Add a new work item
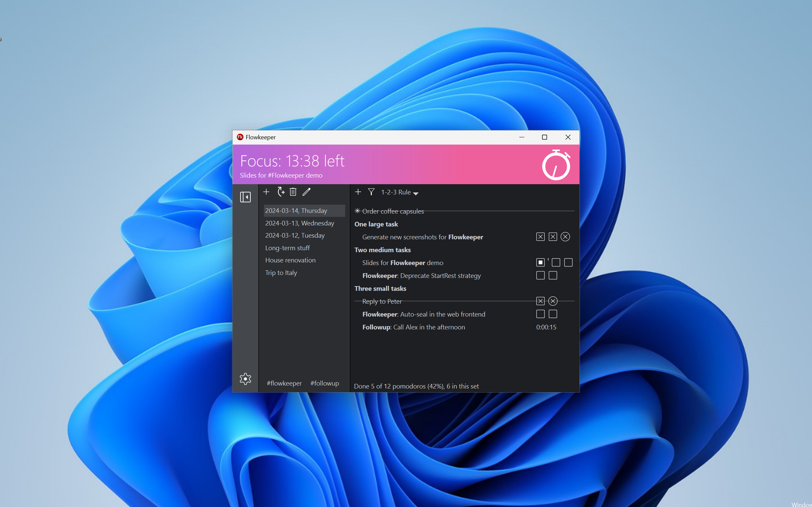The image size is (812, 507). [x=358, y=192]
